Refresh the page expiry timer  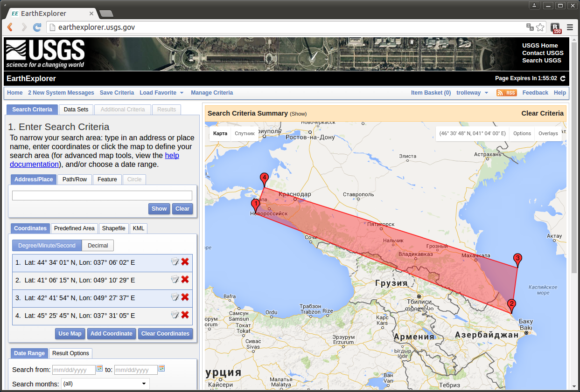pos(563,78)
